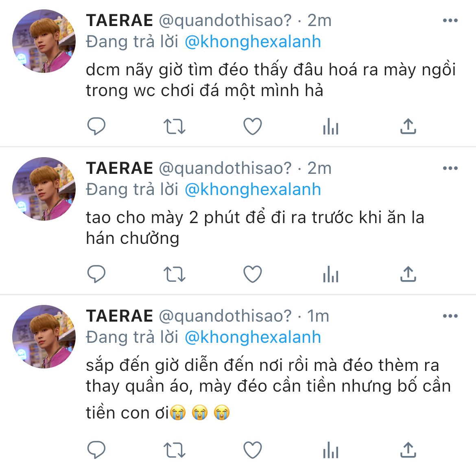Viewport: 476px width, 469px height.
Task: Open TAERAE display name on the first tweet
Action: pyautogui.click(x=120, y=20)
